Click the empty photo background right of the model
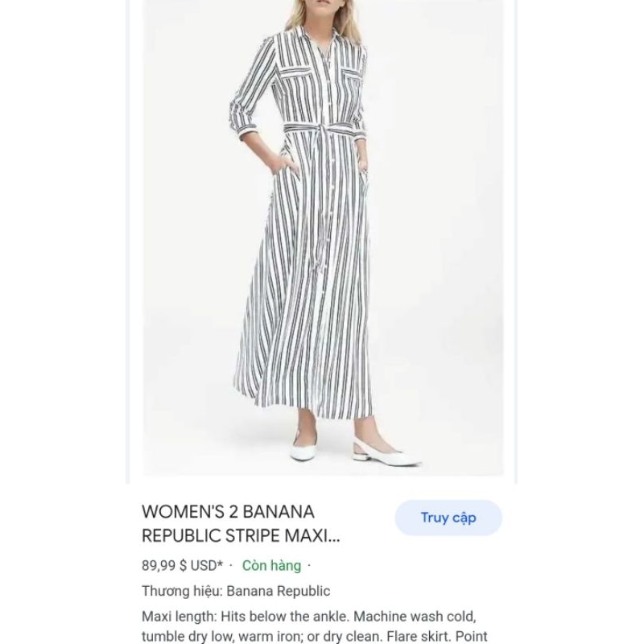Viewport: 644px width, 644px height. click(451, 242)
